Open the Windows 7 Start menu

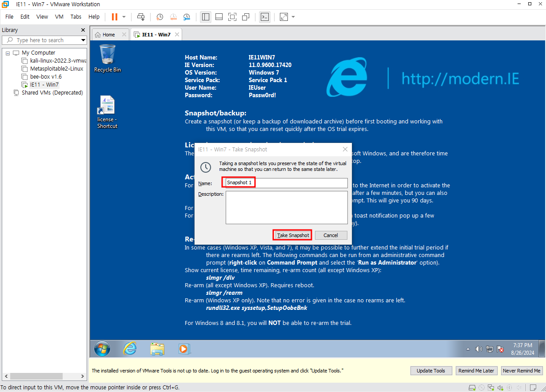[102, 349]
